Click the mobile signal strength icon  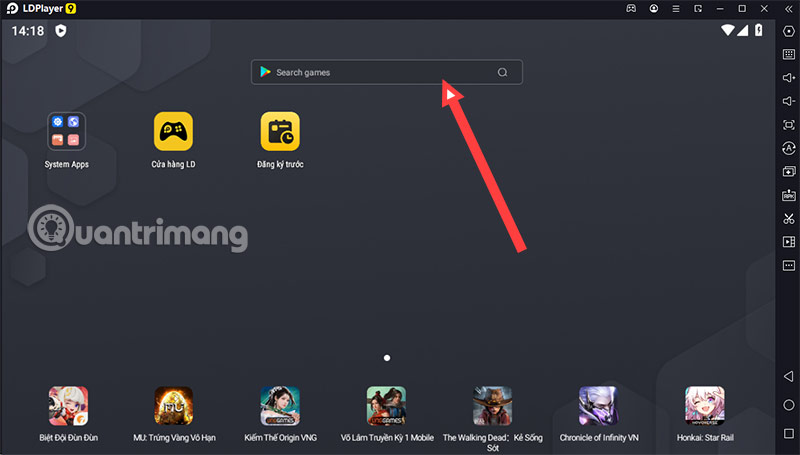(x=742, y=31)
